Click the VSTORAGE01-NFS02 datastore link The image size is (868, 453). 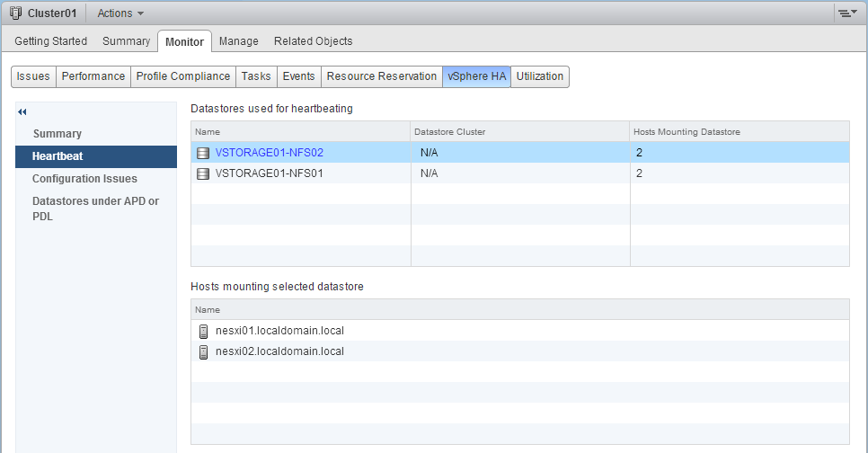[270, 153]
